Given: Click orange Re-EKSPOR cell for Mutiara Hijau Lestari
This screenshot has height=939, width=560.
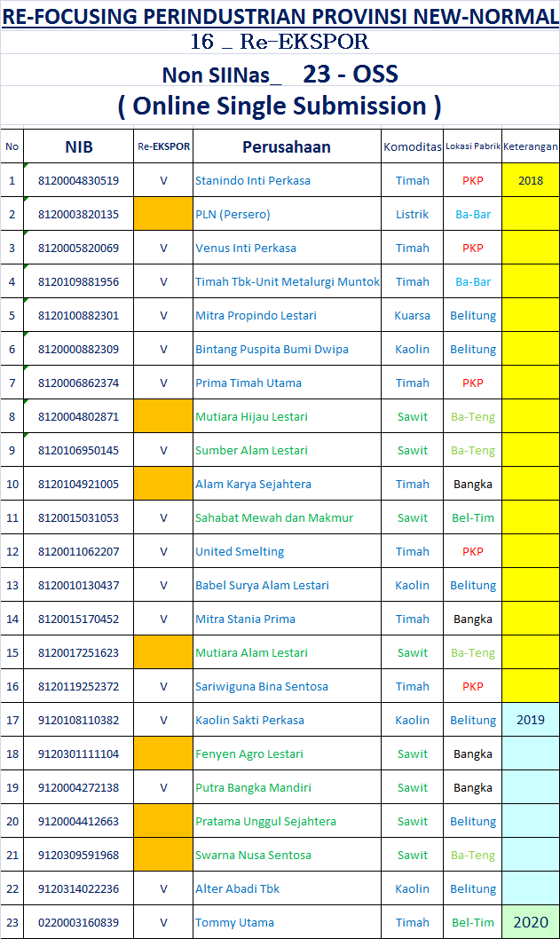Looking at the screenshot, I should 163,417.
